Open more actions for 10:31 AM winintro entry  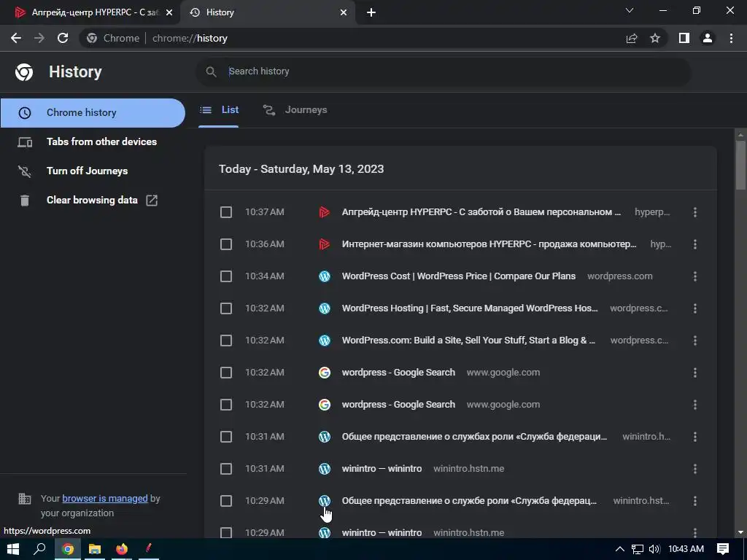[x=695, y=469]
